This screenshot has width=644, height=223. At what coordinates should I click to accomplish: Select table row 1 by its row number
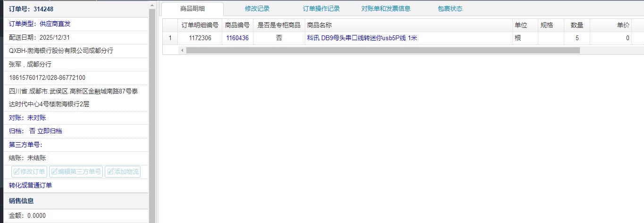170,38
